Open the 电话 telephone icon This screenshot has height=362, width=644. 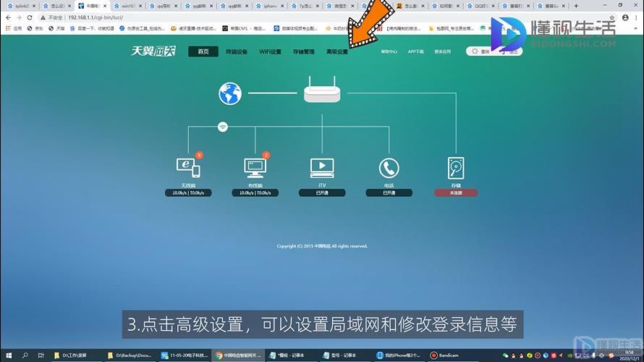(389, 168)
